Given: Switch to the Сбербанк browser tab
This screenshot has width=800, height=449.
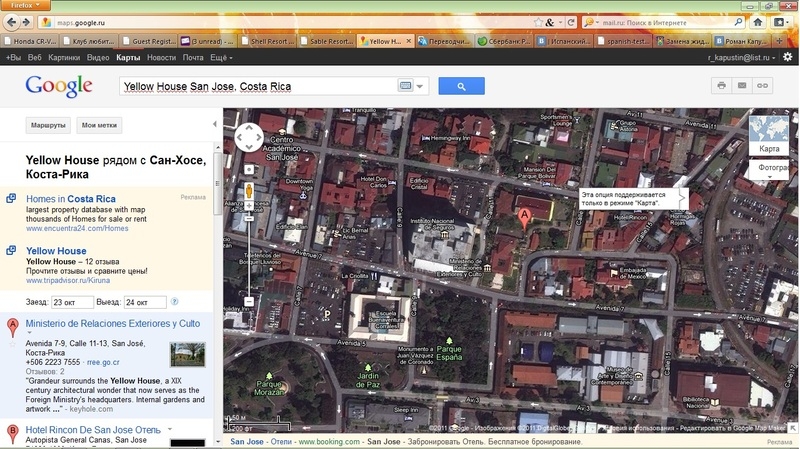Looking at the screenshot, I should [x=505, y=41].
